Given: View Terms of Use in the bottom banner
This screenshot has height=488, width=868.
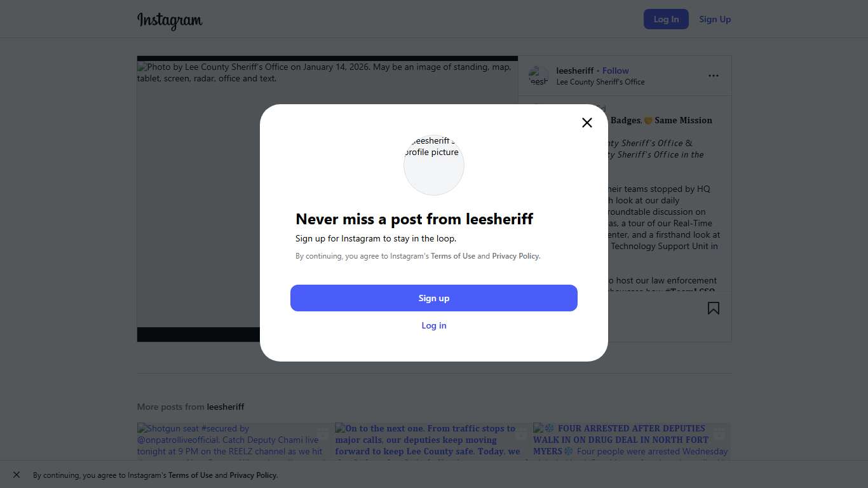Looking at the screenshot, I should coord(191,475).
